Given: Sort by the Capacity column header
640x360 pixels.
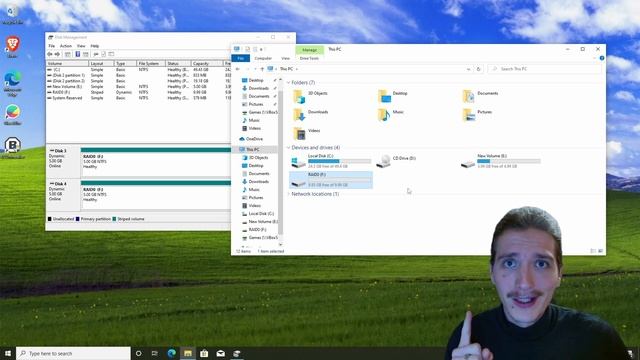Looking at the screenshot, I should coord(207,64).
